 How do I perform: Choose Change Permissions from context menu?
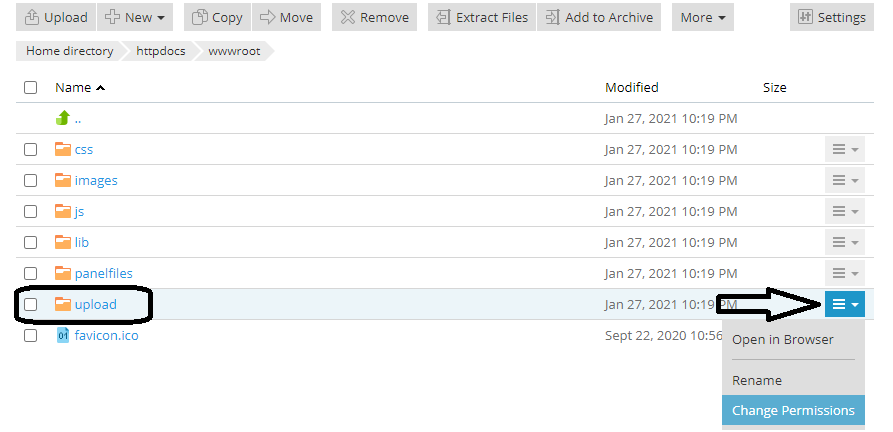click(x=793, y=410)
